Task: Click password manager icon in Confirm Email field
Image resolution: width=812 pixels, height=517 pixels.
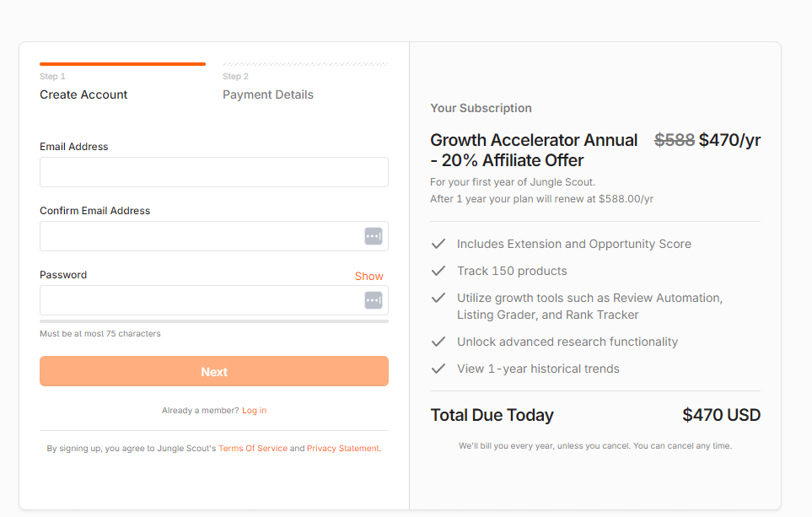Action: tap(374, 236)
